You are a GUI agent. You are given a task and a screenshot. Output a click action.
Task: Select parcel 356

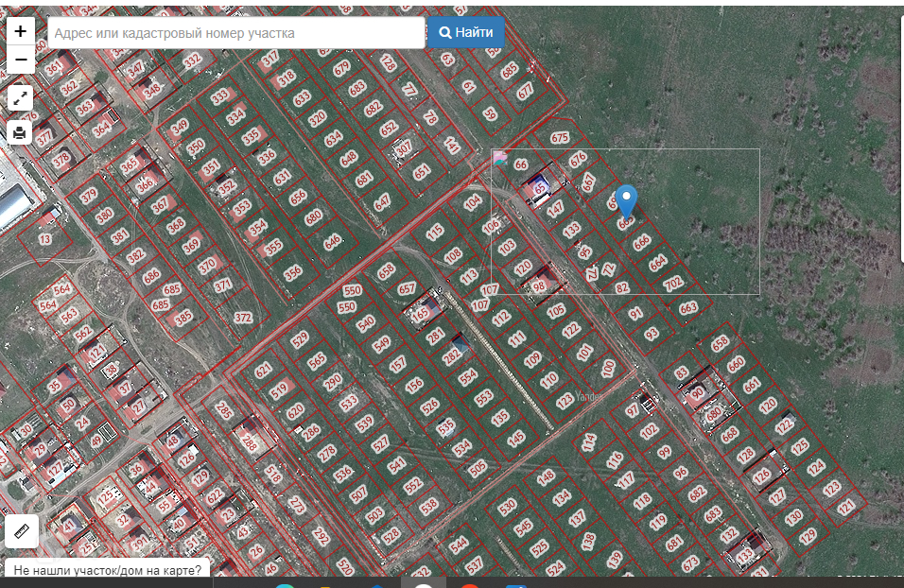click(x=293, y=272)
